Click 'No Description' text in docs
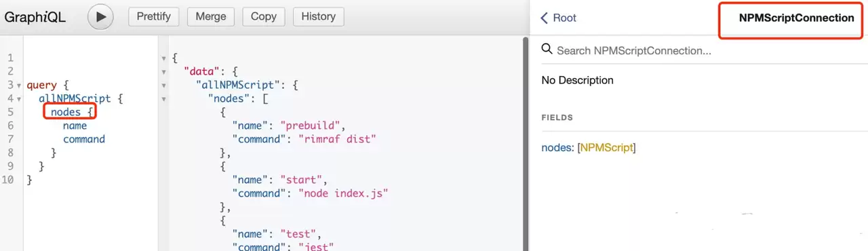The height and width of the screenshot is (251, 868). (x=577, y=80)
